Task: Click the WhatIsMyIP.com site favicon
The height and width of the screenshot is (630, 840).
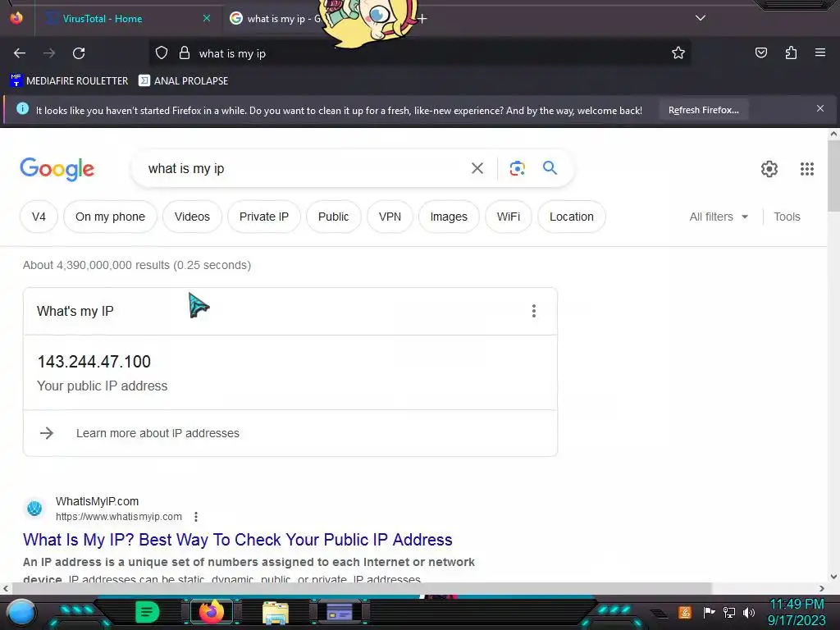Action: [x=34, y=508]
